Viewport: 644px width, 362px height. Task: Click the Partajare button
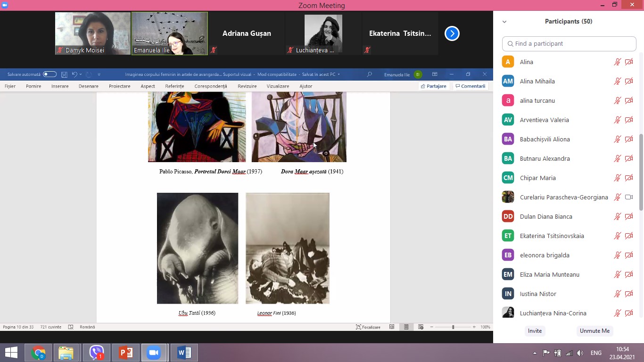(x=433, y=86)
